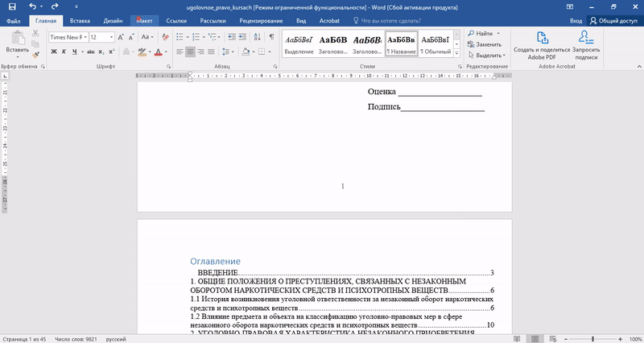Click the Save icon in title bar

click(12, 6)
